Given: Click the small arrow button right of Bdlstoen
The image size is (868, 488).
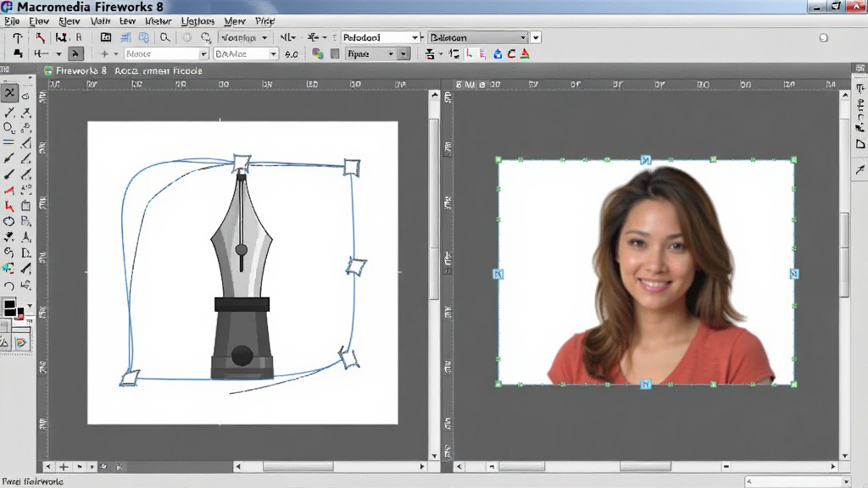Looking at the screenshot, I should 536,37.
